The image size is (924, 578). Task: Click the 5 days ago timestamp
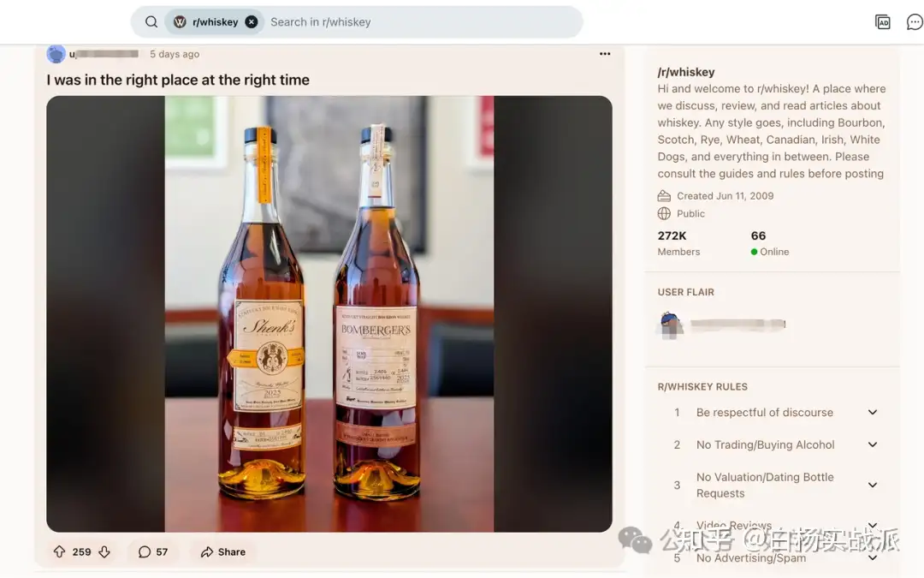[175, 54]
